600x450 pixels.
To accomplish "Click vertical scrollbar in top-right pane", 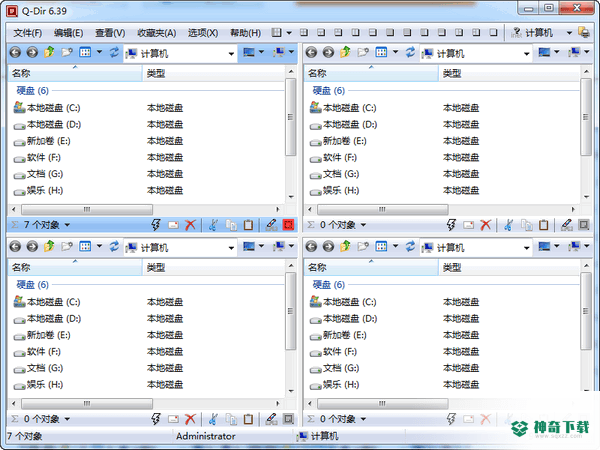I will tap(586, 117).
